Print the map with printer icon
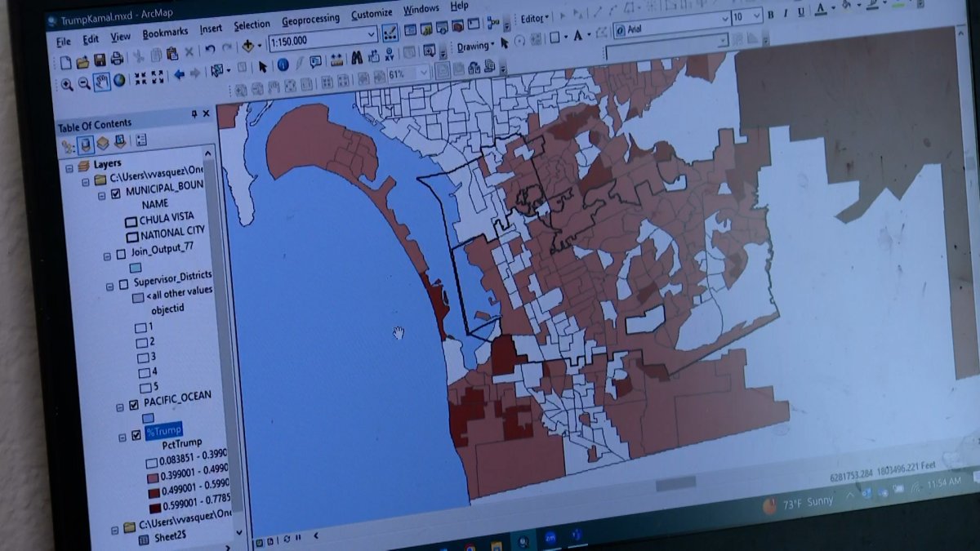 click(x=117, y=60)
